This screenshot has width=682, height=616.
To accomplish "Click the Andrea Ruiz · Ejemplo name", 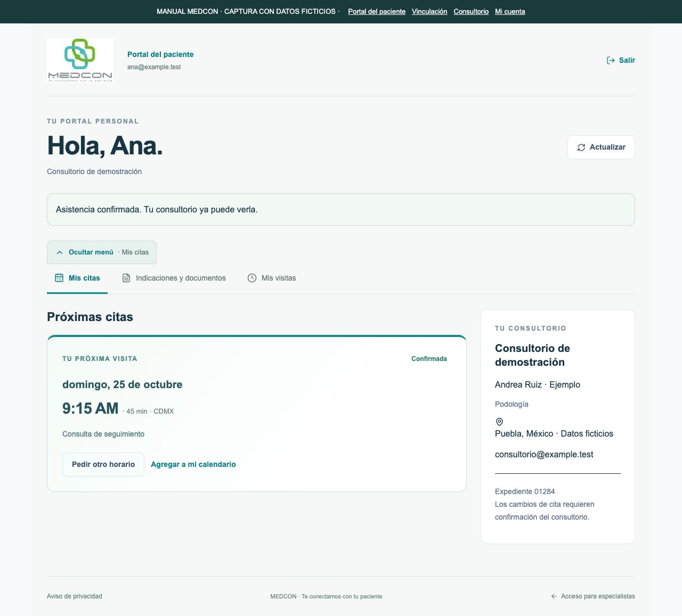I will click(x=538, y=384).
